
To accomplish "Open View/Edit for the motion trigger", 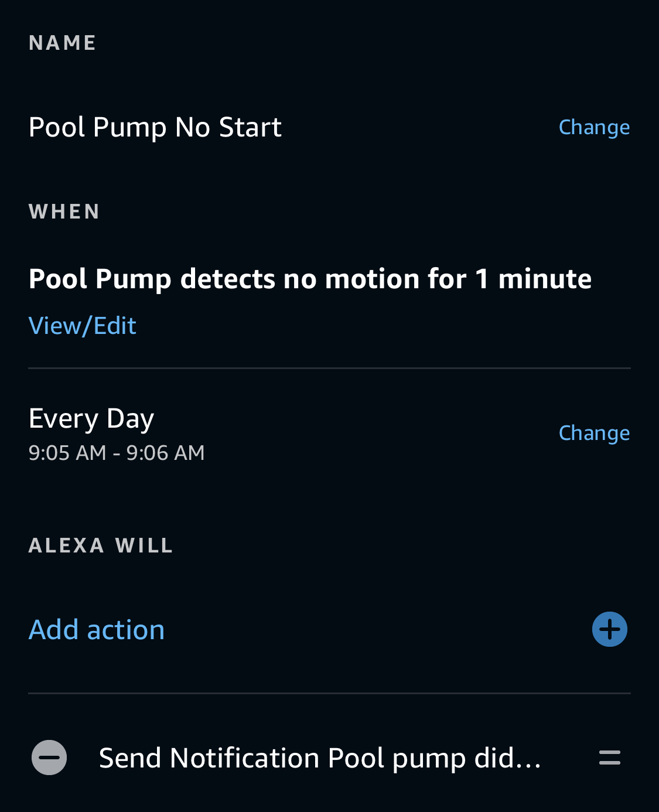I will coord(83,326).
